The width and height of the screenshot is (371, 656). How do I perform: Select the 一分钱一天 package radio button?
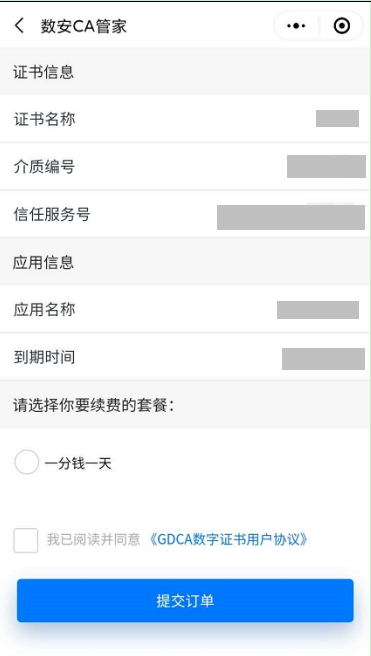click(x=27, y=462)
